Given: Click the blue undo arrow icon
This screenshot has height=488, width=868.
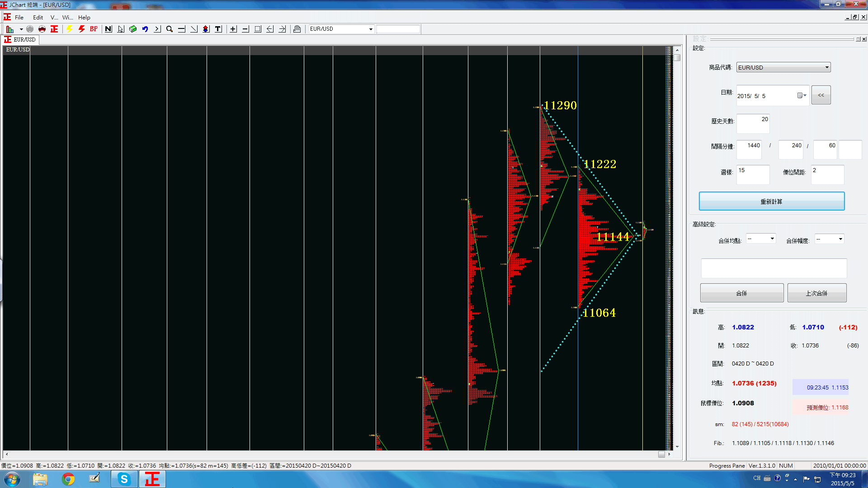Looking at the screenshot, I should pyautogui.click(x=145, y=29).
